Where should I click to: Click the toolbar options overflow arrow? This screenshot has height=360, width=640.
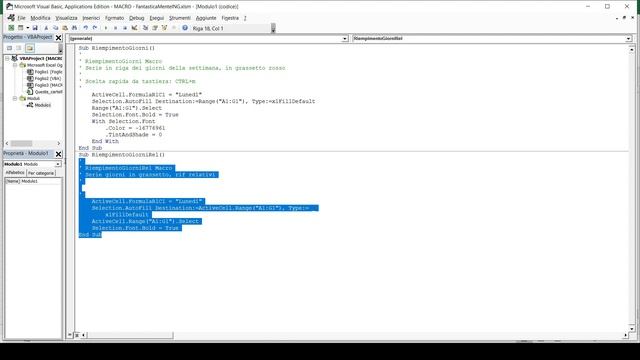273,28
